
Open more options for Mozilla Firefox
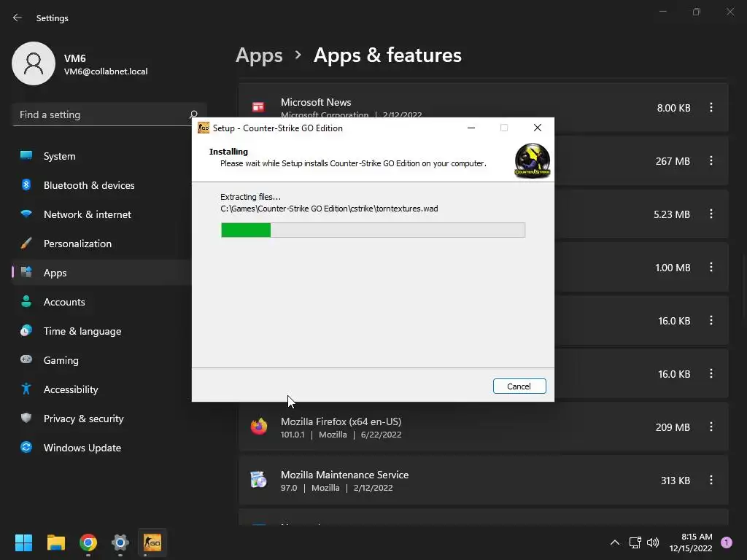711,427
